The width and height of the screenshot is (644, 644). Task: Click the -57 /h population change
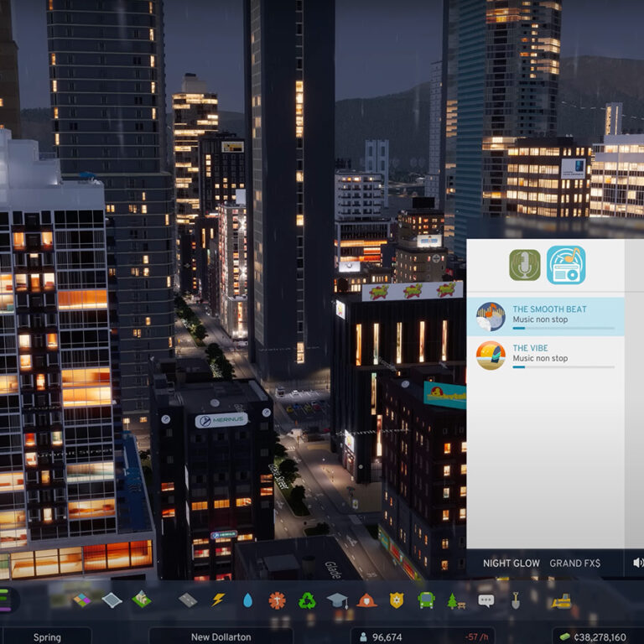pyautogui.click(x=477, y=637)
